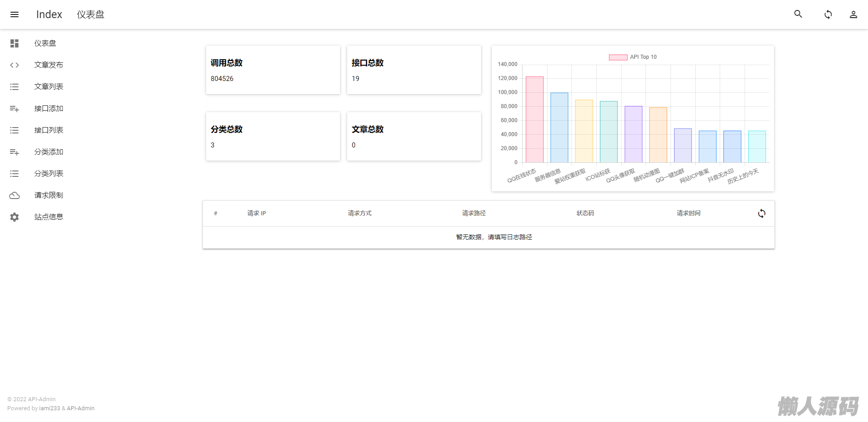Viewport: 868px width, 422px height.
Task: Click the 调用总数 statistics card
Action: click(x=273, y=70)
